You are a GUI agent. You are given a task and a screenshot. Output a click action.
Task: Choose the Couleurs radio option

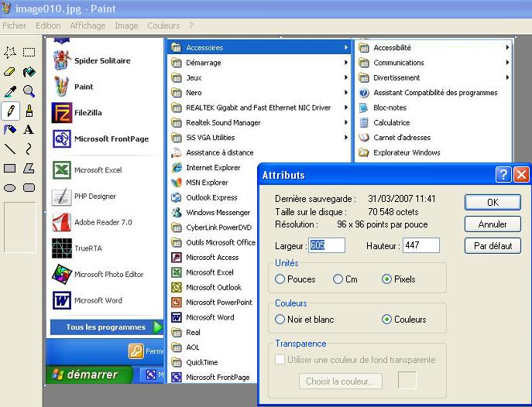386,320
